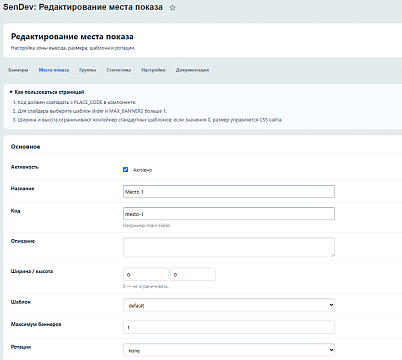
Task: Click the Максимум баннеров field
Action: click(229, 327)
